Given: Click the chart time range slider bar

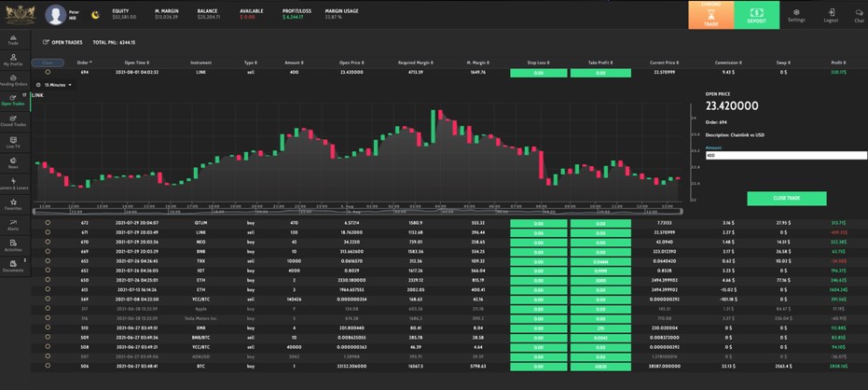Looking at the screenshot, I should pos(358,211).
